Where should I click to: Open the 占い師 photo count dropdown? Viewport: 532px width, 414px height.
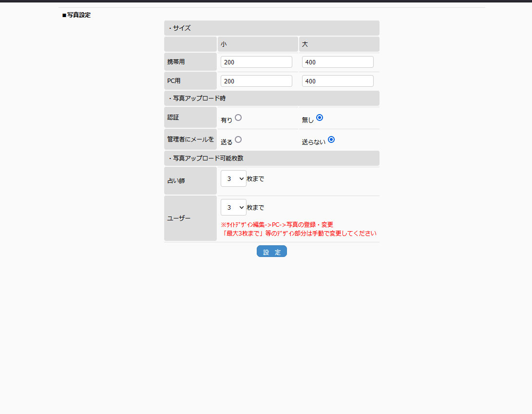[233, 178]
